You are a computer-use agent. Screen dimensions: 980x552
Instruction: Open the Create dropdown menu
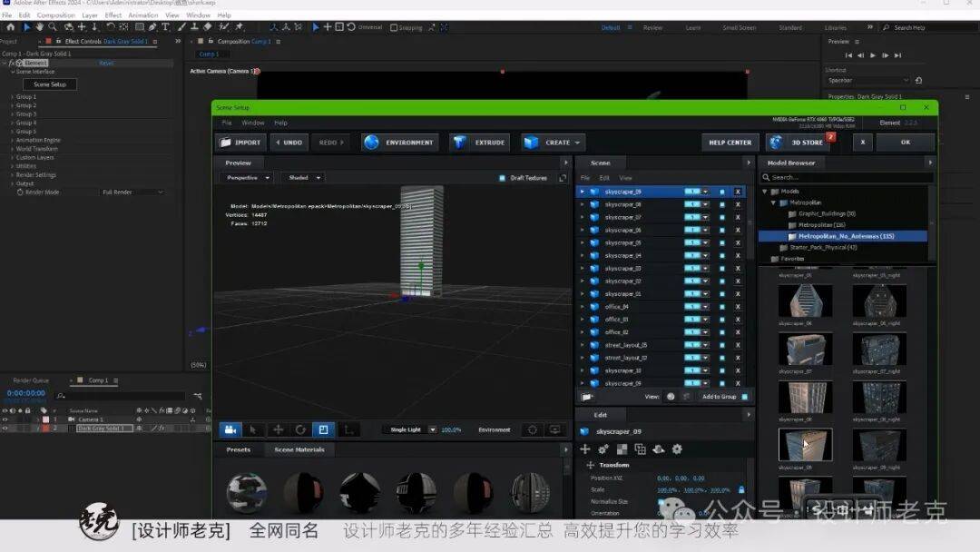pyautogui.click(x=554, y=143)
